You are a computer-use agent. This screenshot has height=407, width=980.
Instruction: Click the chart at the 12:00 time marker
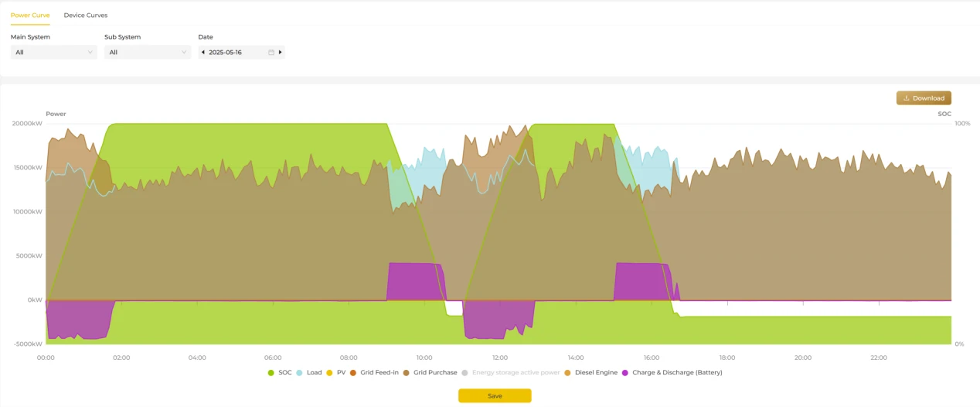click(500, 357)
